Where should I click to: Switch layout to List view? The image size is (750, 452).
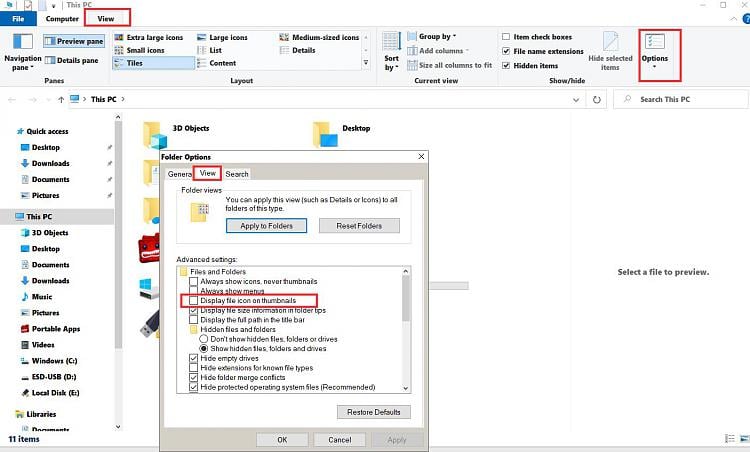tap(210, 50)
